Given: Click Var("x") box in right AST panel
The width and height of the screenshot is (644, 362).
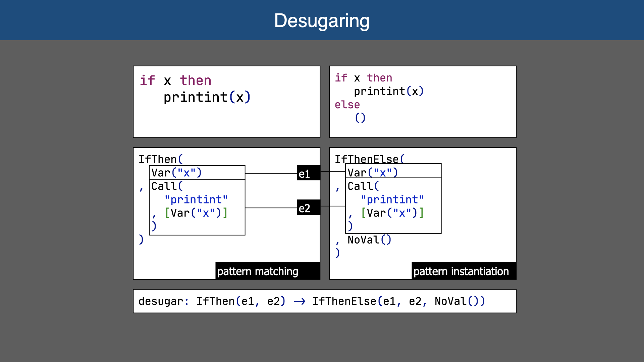Looking at the screenshot, I should tap(393, 172).
